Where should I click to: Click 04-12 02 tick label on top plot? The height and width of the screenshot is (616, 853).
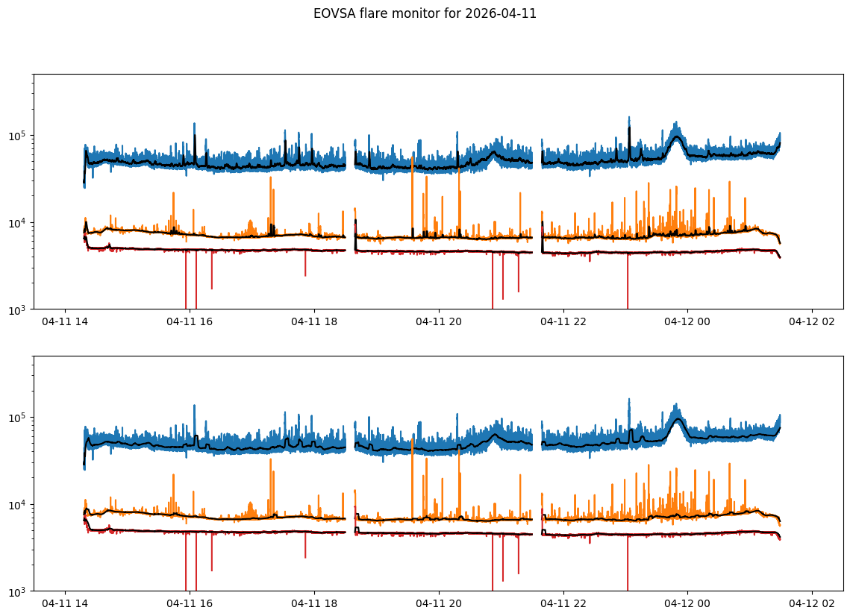click(812, 322)
